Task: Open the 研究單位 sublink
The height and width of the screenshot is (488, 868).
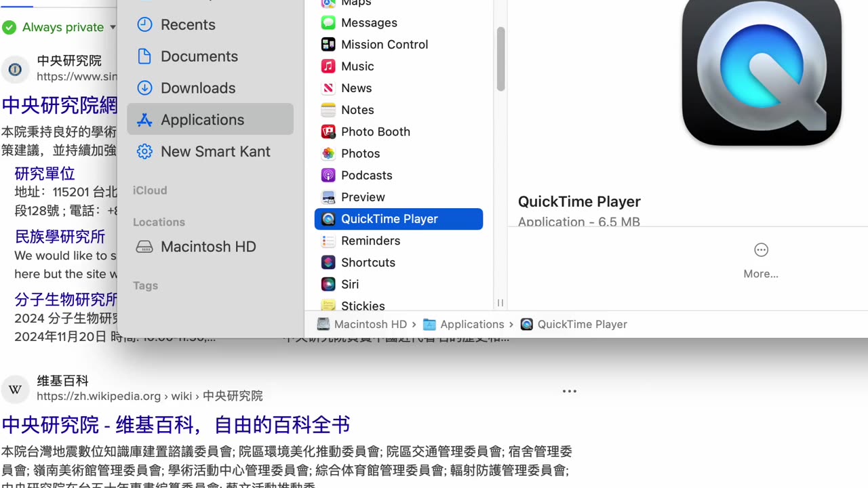Action: click(x=45, y=174)
